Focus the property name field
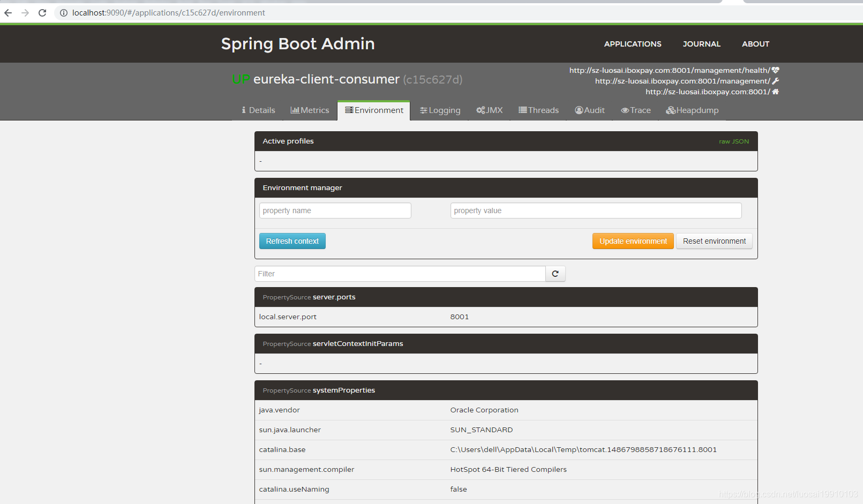863x504 pixels. 335,210
